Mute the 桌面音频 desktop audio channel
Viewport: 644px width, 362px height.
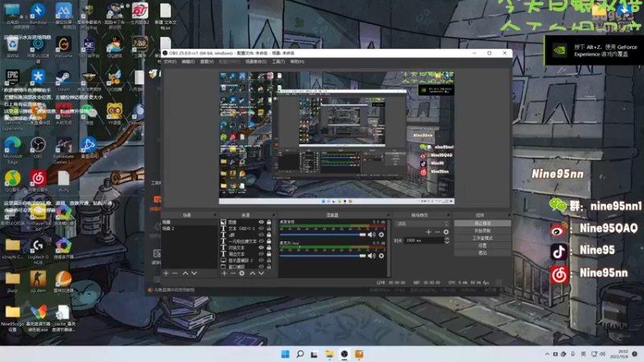coord(371,235)
